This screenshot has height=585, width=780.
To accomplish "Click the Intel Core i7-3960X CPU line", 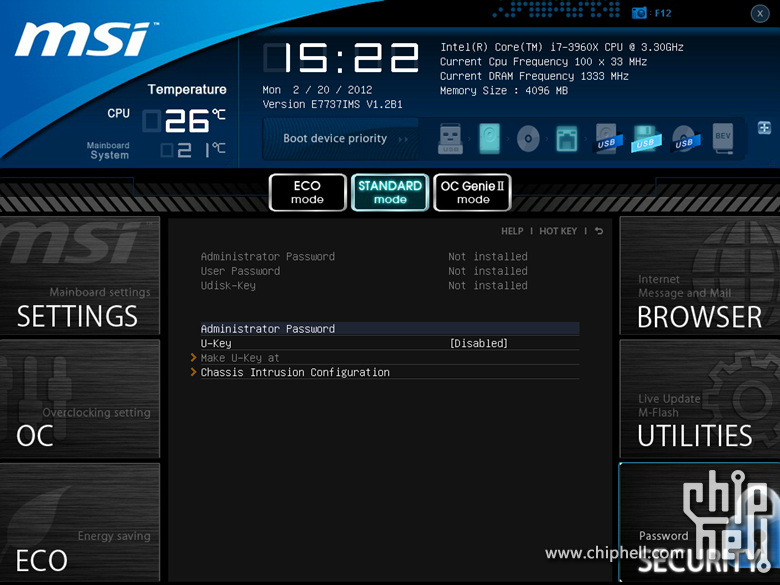I will [x=562, y=47].
